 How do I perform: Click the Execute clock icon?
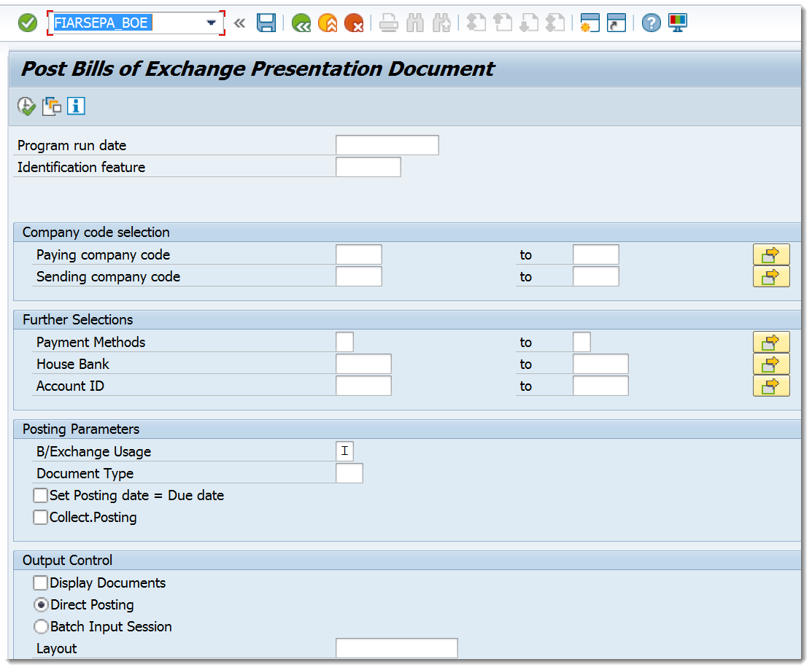[x=26, y=106]
